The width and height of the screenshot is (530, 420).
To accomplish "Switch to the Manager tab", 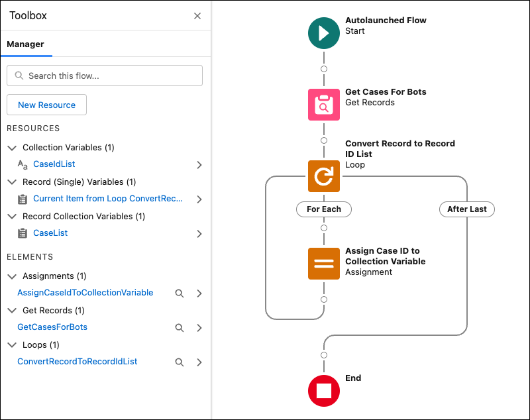I will [26, 44].
